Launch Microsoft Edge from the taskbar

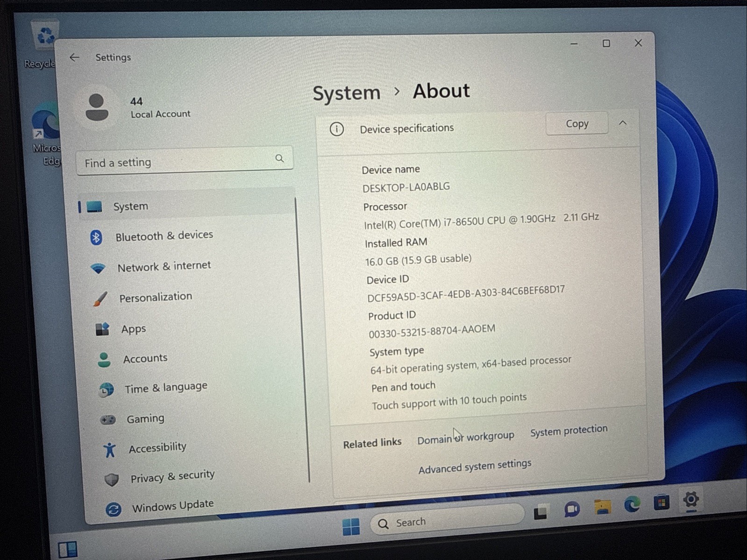[632, 504]
